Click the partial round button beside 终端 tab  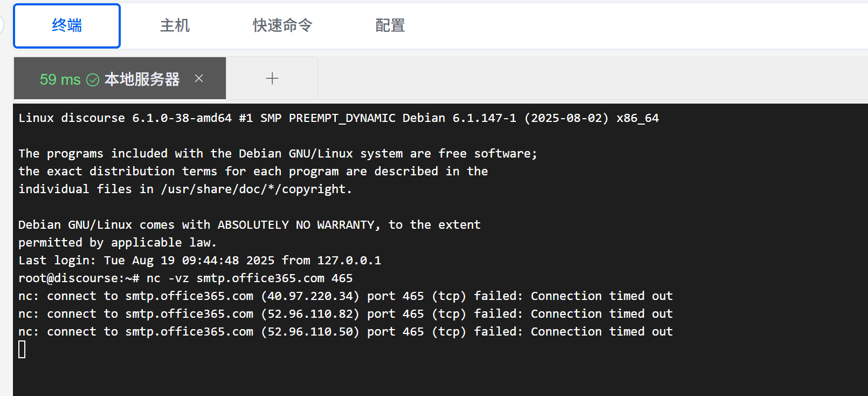2,25
